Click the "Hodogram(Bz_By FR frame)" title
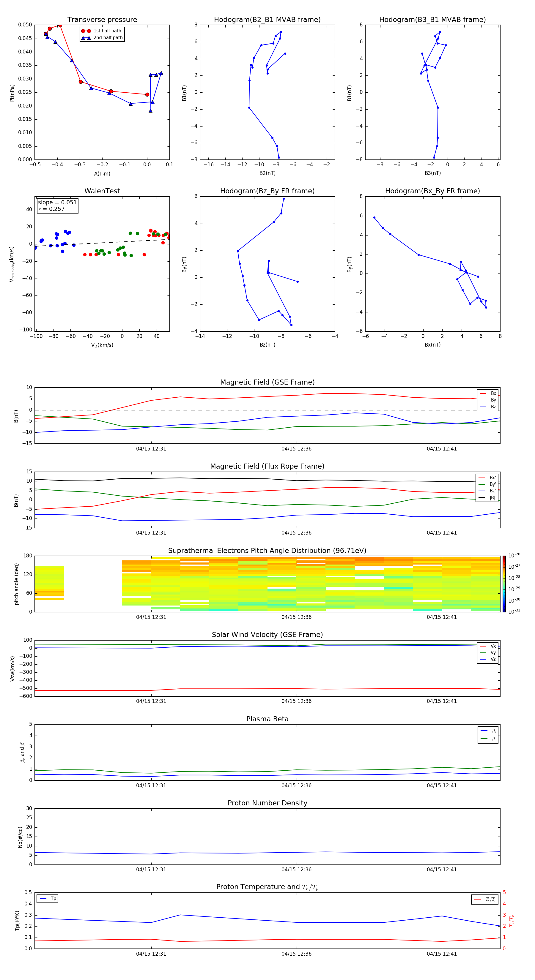 click(267, 191)
